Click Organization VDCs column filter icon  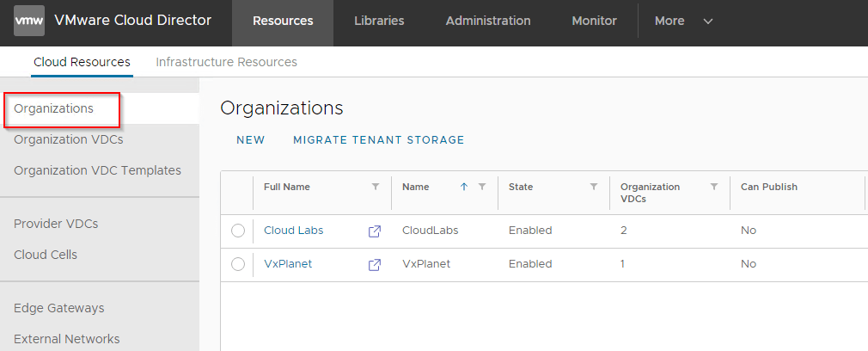click(x=714, y=187)
